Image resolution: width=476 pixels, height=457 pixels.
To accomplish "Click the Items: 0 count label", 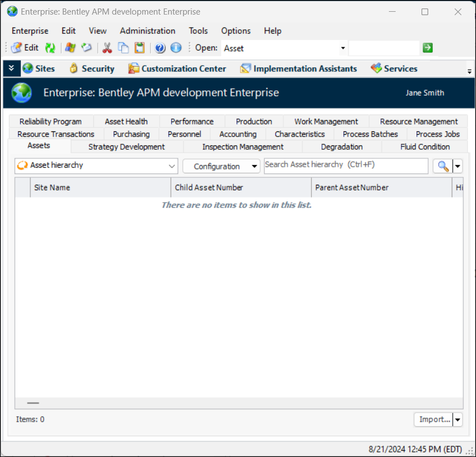I will [x=30, y=419].
